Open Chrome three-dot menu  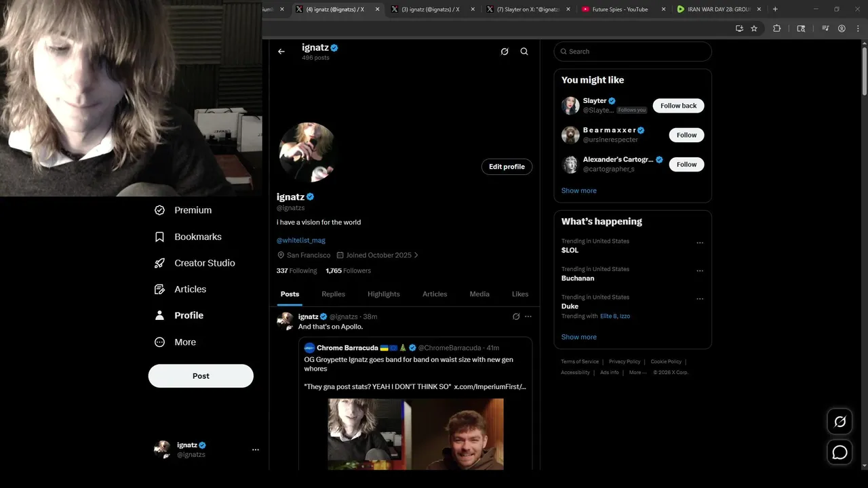coord(857,28)
